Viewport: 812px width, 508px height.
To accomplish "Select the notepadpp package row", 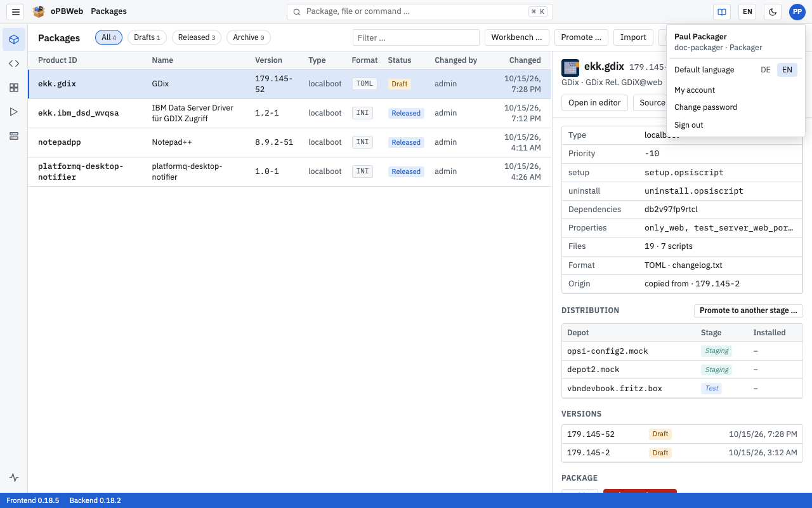I will point(290,142).
